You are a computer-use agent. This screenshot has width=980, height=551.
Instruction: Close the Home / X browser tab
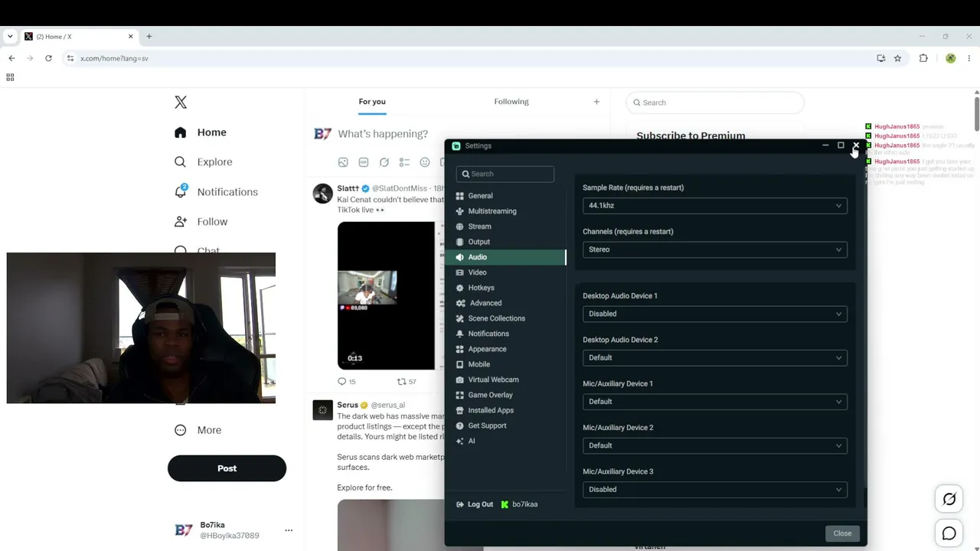coord(131,36)
